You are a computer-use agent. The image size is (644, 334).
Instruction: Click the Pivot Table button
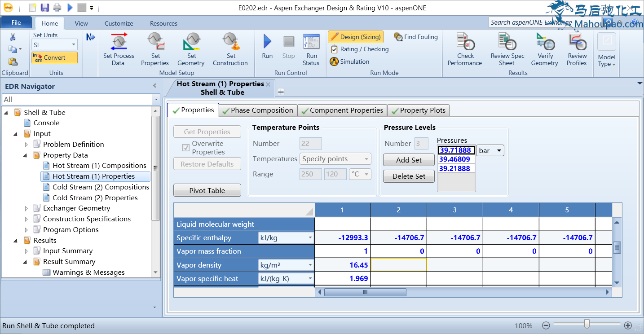click(207, 190)
